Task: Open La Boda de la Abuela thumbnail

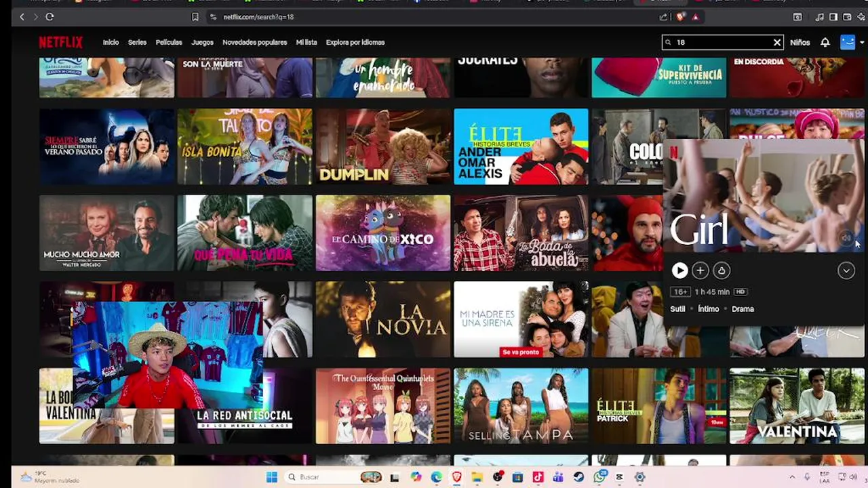Action: [521, 232]
